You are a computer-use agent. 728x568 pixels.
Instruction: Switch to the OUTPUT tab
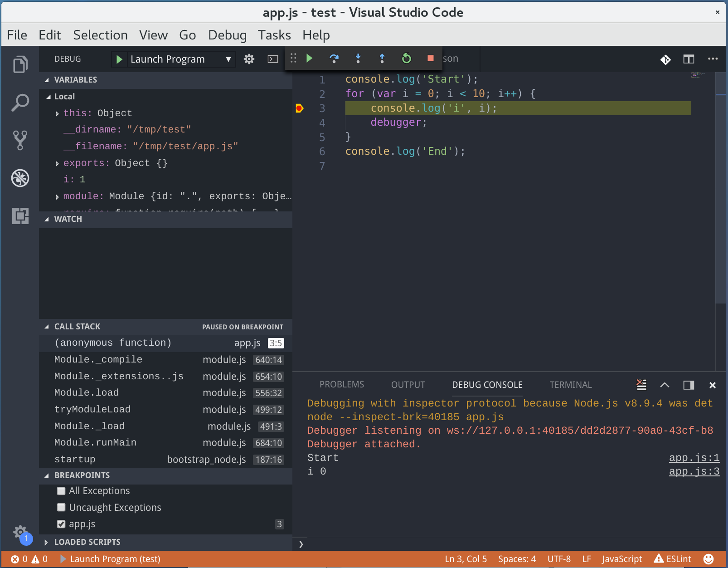click(408, 385)
